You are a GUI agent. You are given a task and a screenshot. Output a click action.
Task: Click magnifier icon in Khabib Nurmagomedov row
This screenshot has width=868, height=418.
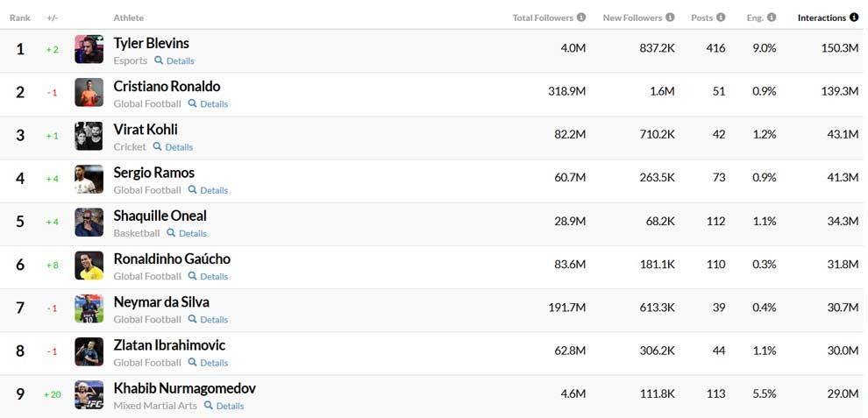pyautogui.click(x=208, y=405)
